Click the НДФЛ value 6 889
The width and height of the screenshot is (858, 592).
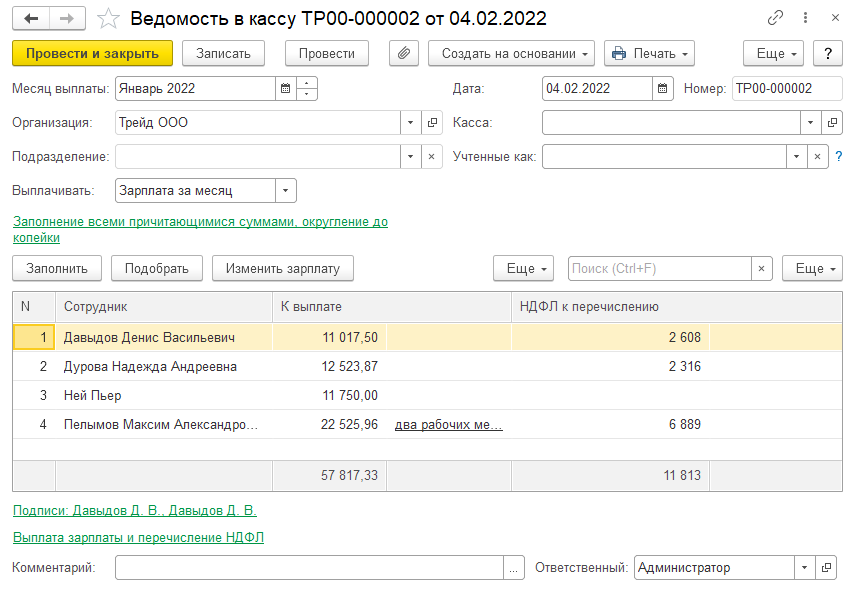685,424
